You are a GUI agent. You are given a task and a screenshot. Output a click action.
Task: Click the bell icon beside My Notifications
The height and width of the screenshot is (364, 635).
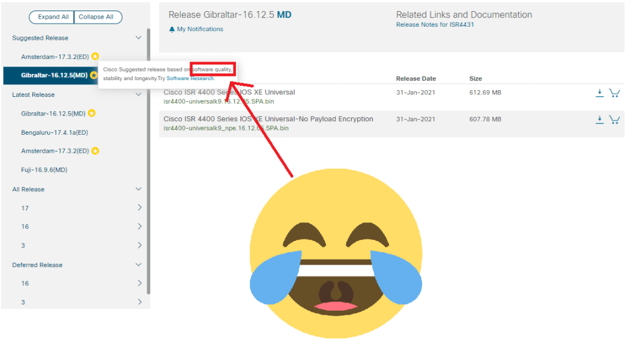[x=172, y=29]
